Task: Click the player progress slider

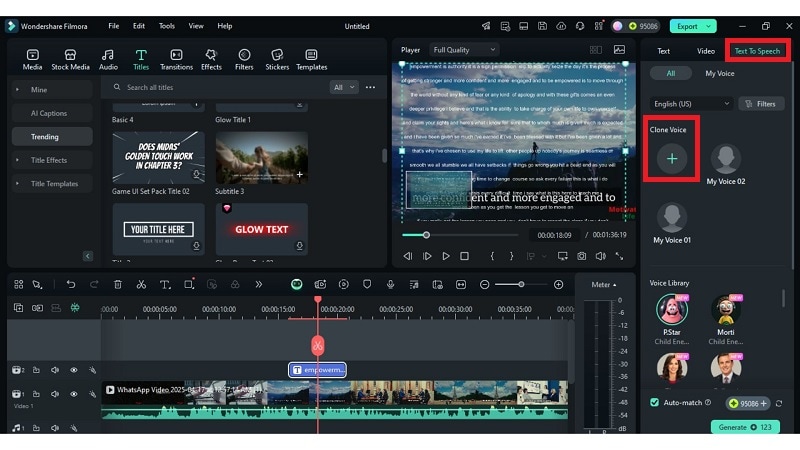Action: click(460, 235)
